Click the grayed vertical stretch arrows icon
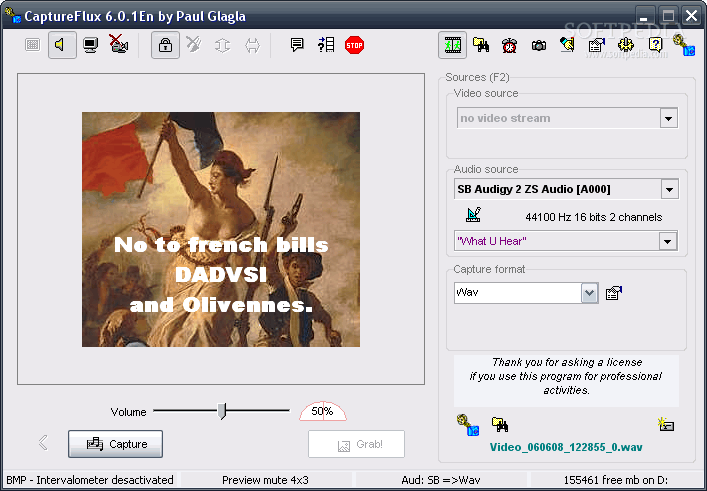This screenshot has width=707, height=491. pyautogui.click(x=222, y=45)
